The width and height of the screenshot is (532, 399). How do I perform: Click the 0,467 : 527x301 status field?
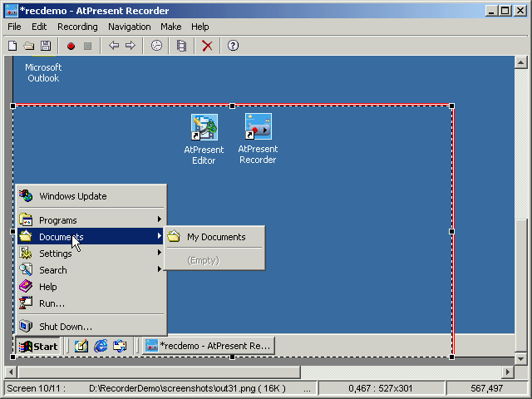pos(381,388)
